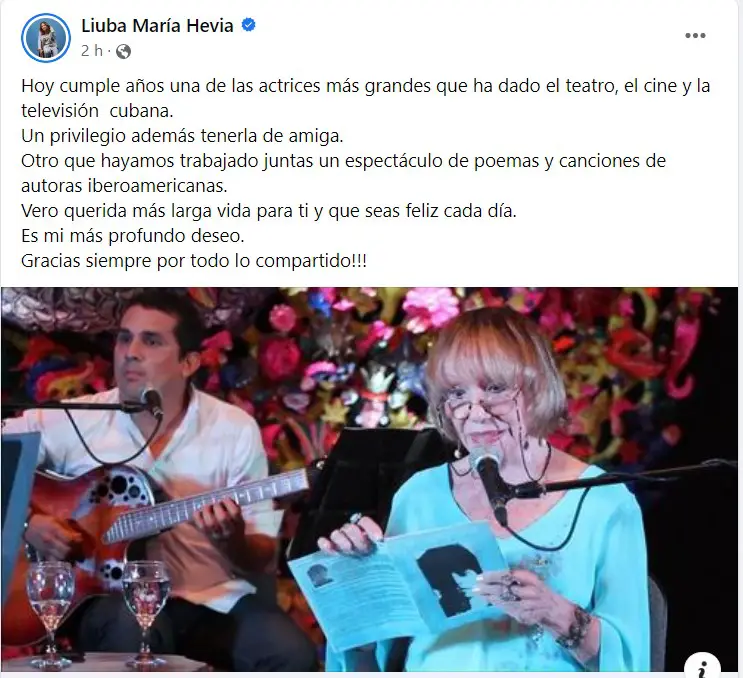Click the blue verified badge beside the name
Screen dimensions: 743x678
(x=249, y=25)
